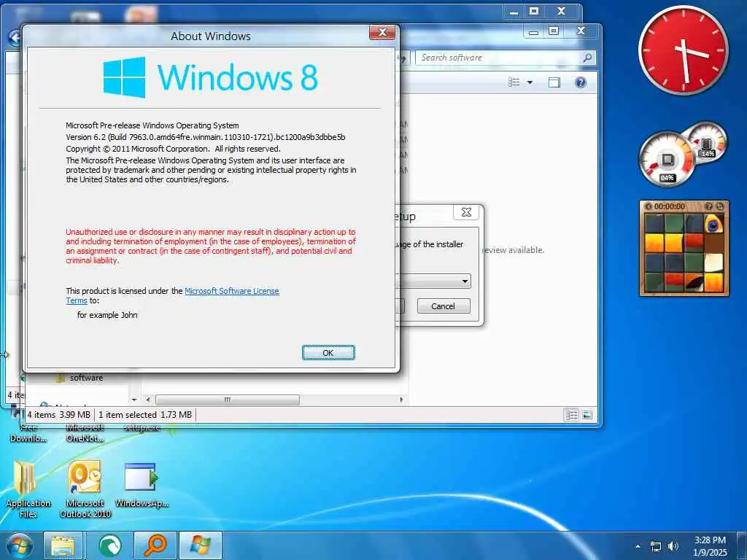
Task: Click the horizontal scrollbar thumb in Explorer
Action: point(228,400)
